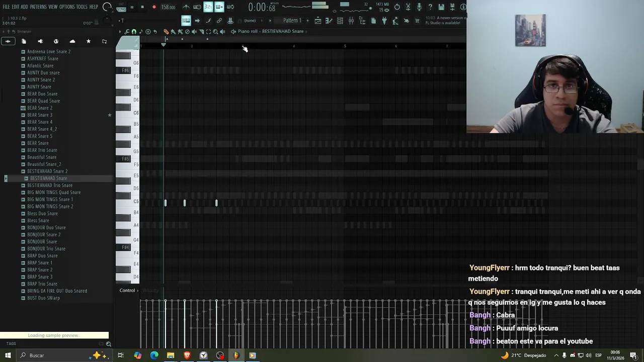Open Brave browser from the taskbar

point(187,355)
